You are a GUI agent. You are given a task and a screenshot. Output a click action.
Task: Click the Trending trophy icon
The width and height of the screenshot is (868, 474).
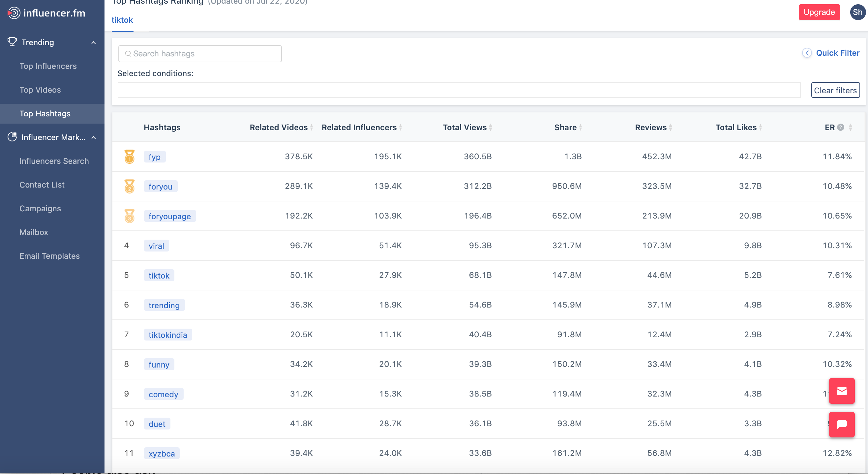[12, 42]
